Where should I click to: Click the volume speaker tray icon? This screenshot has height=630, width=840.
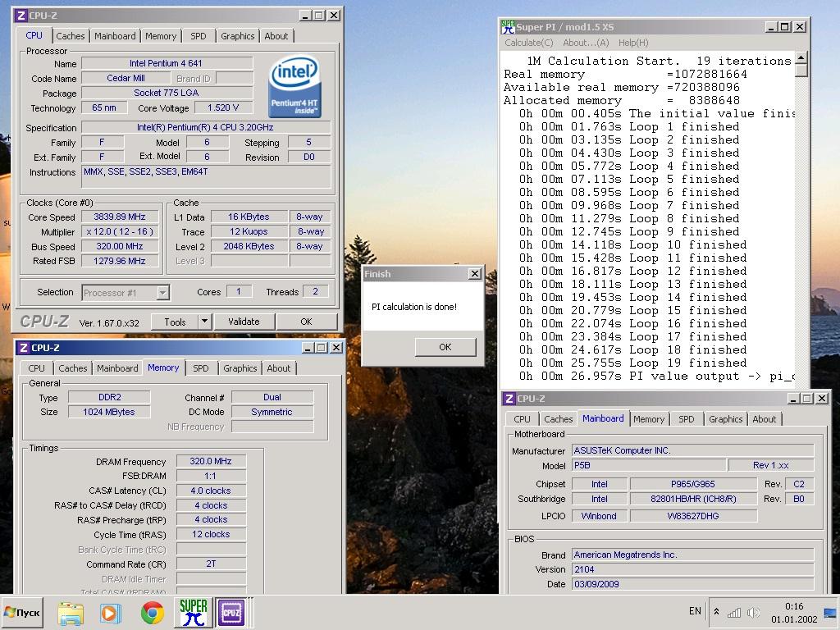(754, 612)
